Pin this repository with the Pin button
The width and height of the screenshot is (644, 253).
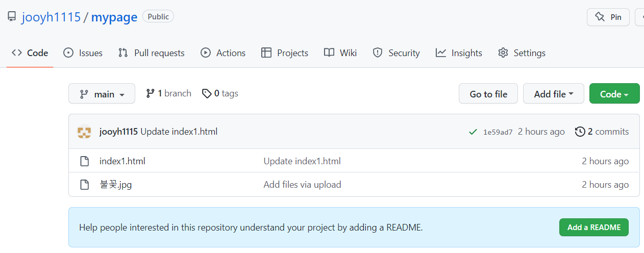608,17
